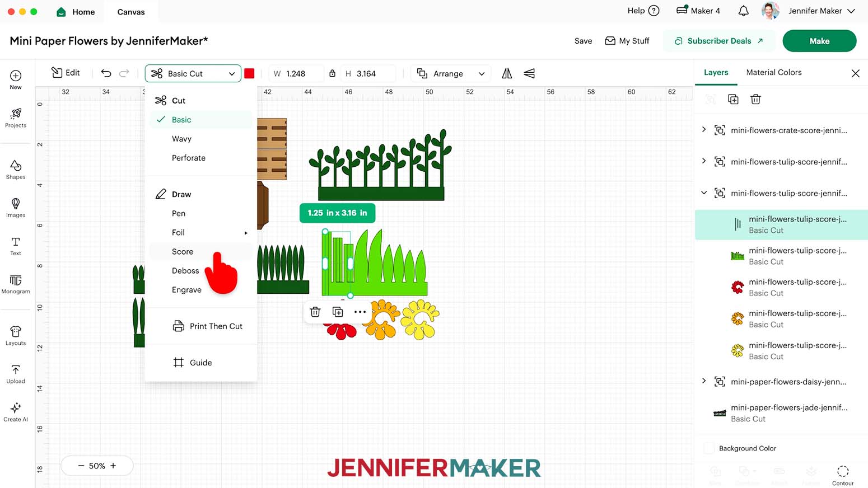Screen dimensions: 868x488
Task: Collapse the expanded mini-flowers-tulip-score group
Action: [x=704, y=193]
